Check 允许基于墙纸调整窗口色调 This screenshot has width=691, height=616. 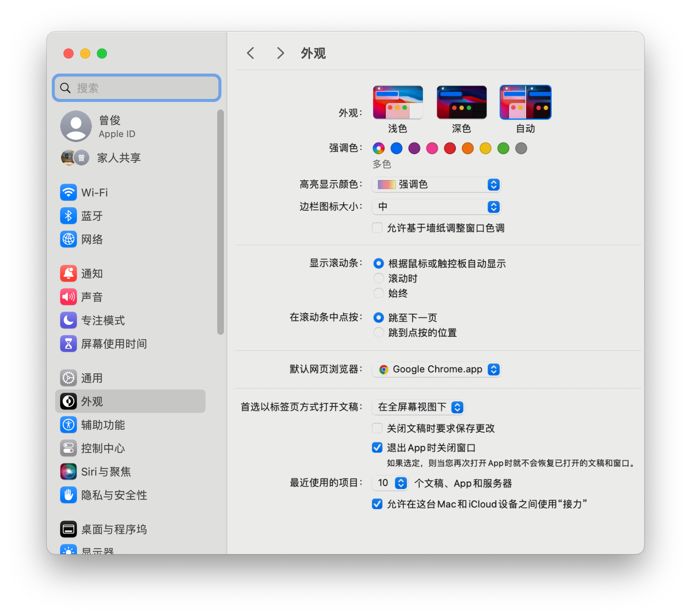[x=377, y=228]
